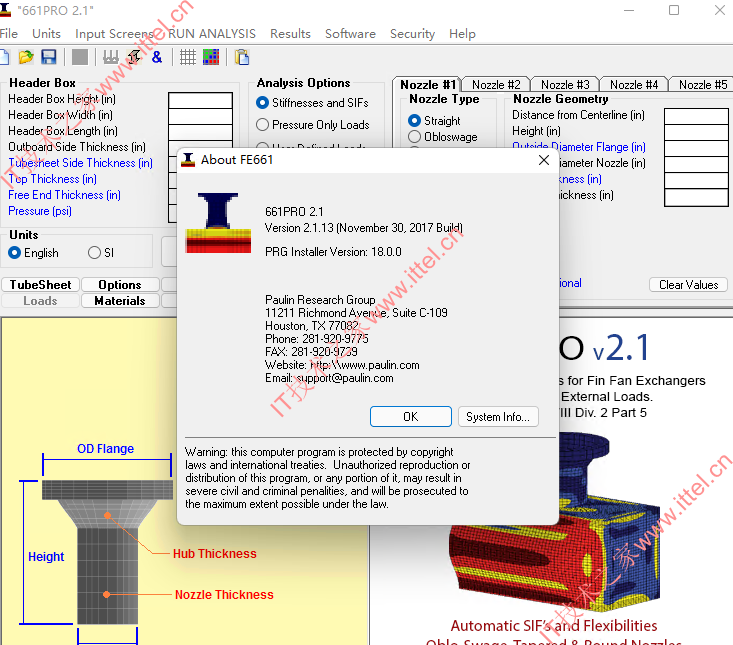Click the gray header box model icon
This screenshot has width=733, height=645.
click(111, 57)
